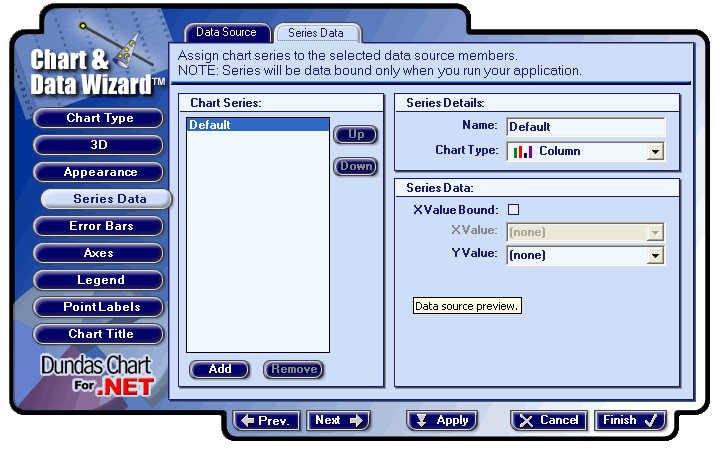The image size is (720, 450).
Task: Open the Y Value dropdown arrow
Action: [x=655, y=255]
